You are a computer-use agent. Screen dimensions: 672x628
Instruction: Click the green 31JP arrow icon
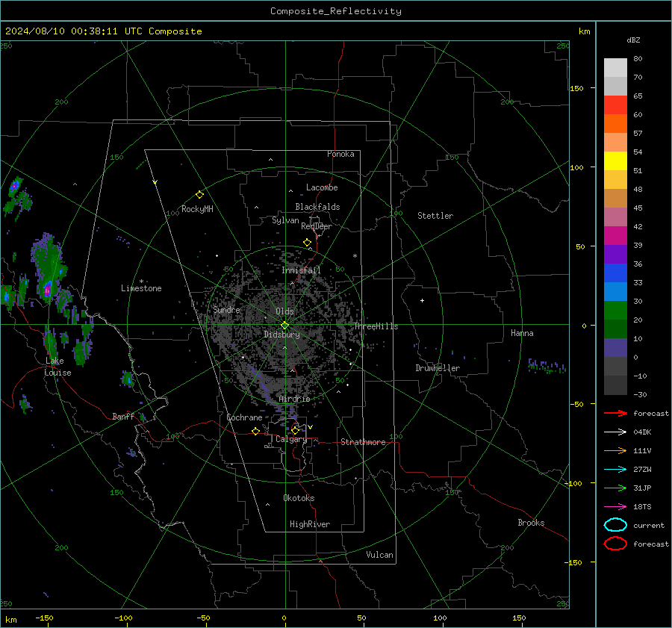click(615, 488)
